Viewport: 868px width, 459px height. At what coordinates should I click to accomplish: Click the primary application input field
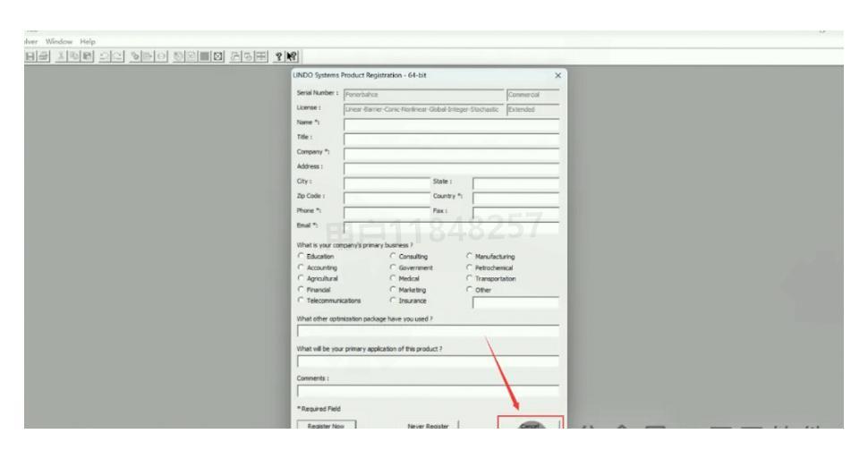(428, 361)
